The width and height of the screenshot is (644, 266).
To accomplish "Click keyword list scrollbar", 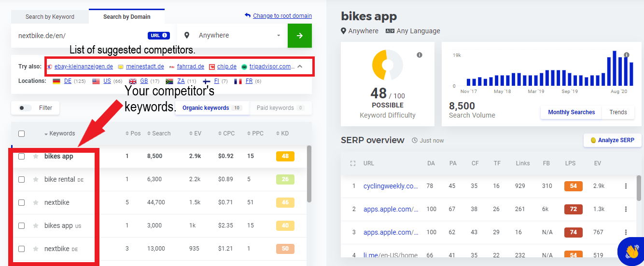I will (309, 174).
